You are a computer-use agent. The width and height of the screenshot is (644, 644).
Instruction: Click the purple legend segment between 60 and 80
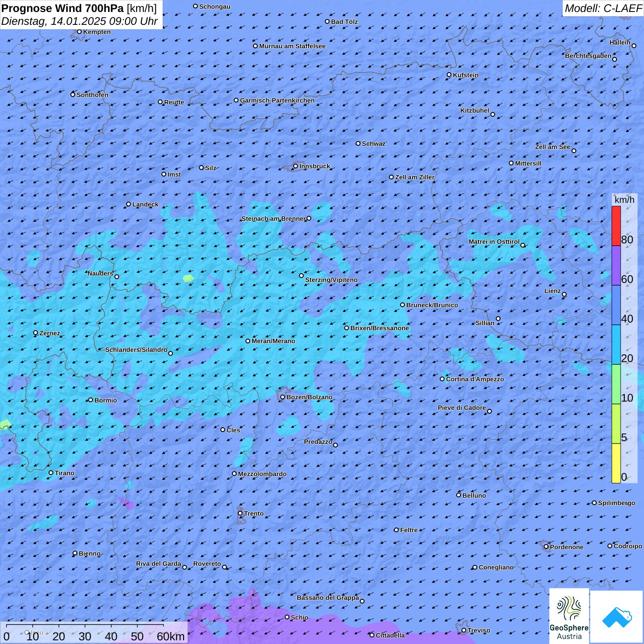(x=616, y=266)
